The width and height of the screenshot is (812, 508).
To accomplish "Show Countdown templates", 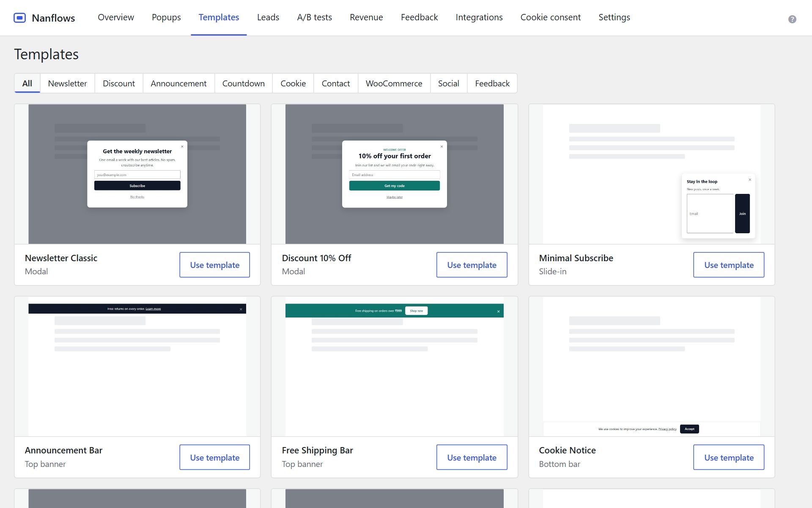I will tap(244, 83).
